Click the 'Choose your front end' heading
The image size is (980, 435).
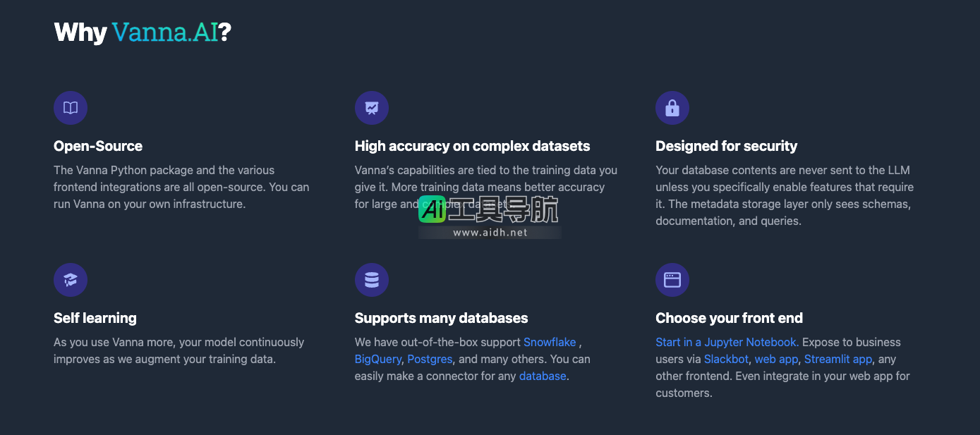729,318
